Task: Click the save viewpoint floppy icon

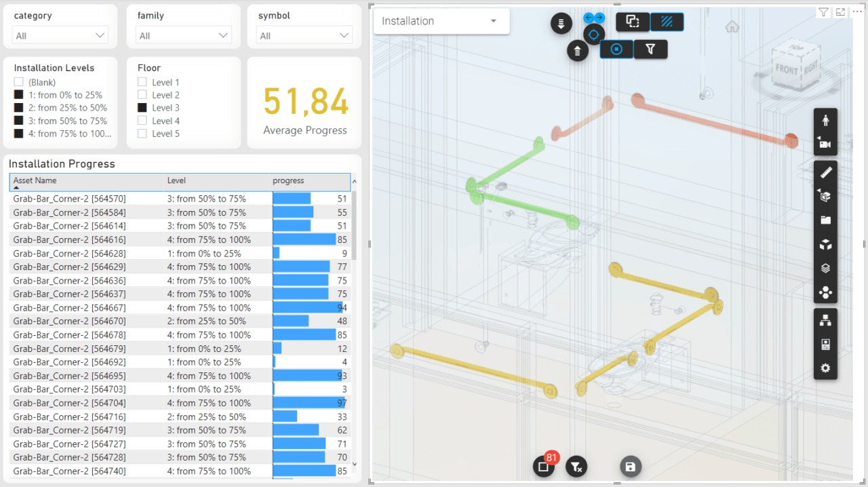Action: (631, 467)
